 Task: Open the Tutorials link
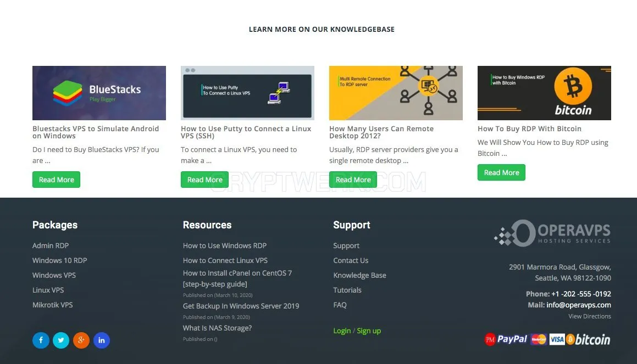click(x=347, y=290)
